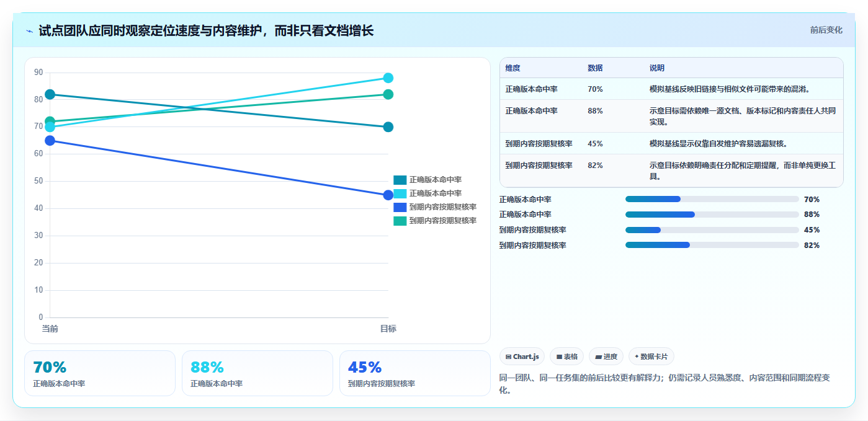The image size is (868, 421).
Task: Select the 数据卡片 chip
Action: [651, 357]
